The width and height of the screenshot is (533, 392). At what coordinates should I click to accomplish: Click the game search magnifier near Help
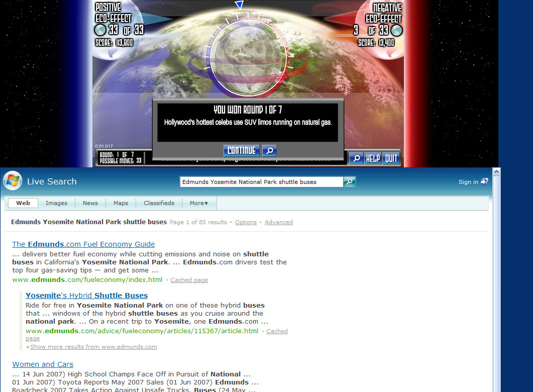356,158
